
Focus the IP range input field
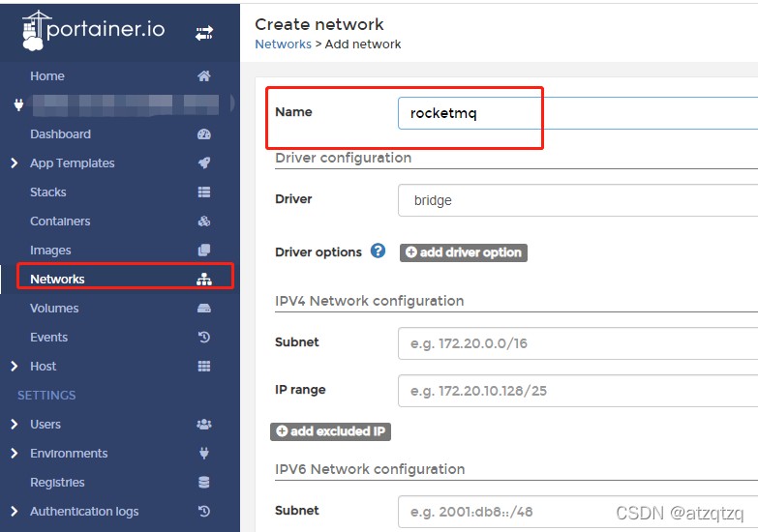tap(578, 391)
